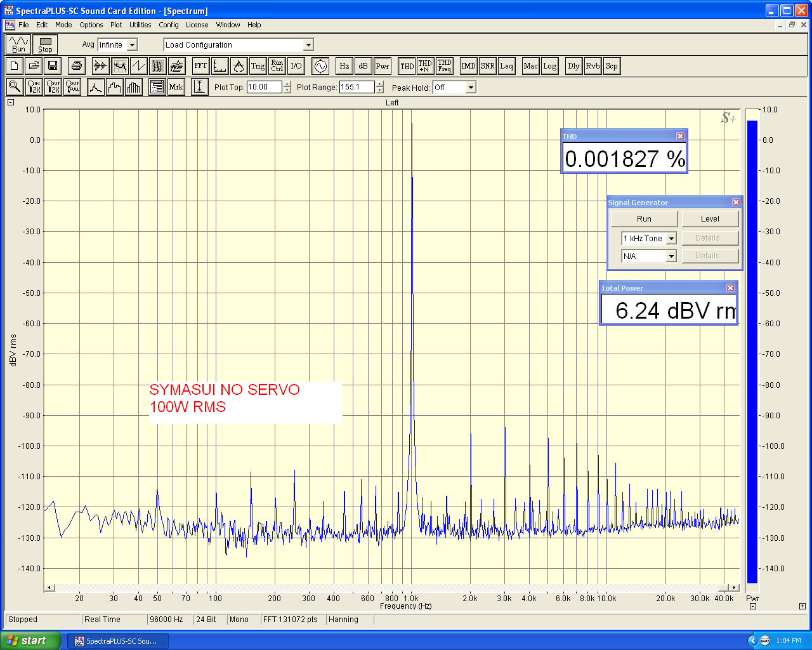This screenshot has height=650, width=812.
Task: Open the calibration caliper icon
Action: point(239,65)
